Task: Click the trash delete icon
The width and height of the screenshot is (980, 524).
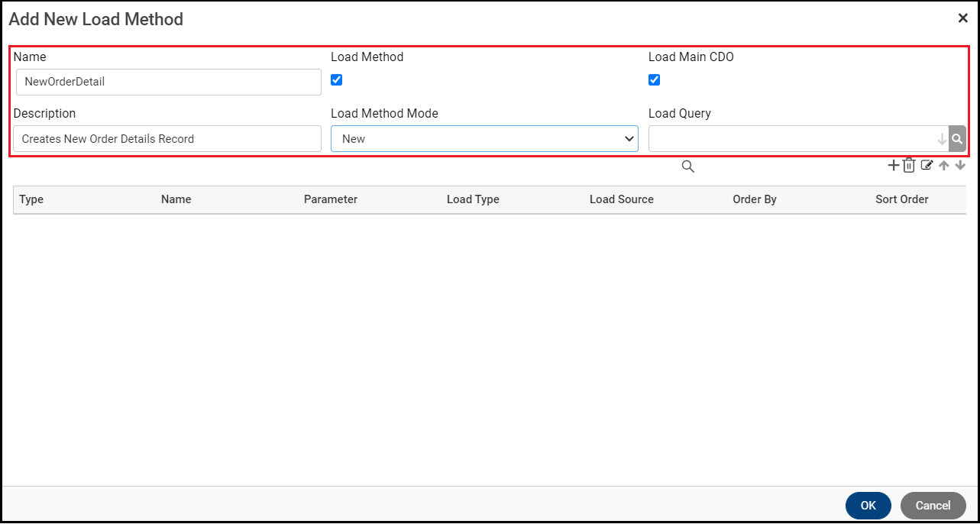Action: (x=909, y=166)
